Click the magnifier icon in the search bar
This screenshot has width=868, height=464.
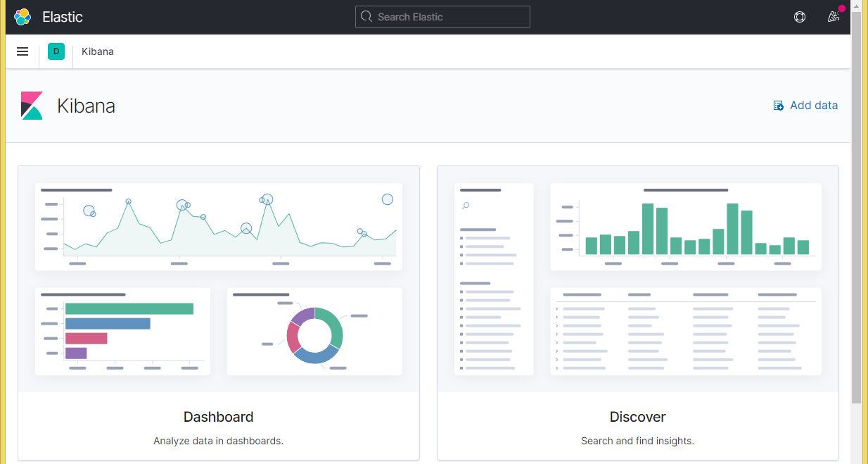pos(366,17)
